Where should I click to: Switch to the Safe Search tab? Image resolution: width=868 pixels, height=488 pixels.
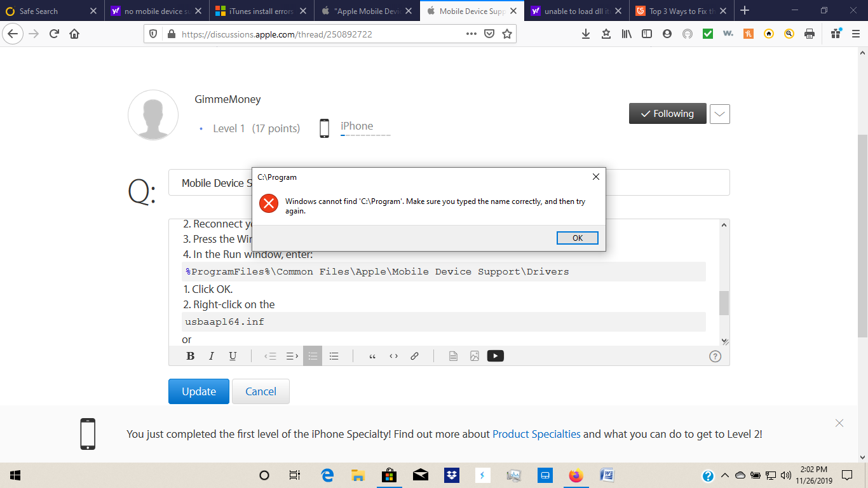[x=51, y=11]
